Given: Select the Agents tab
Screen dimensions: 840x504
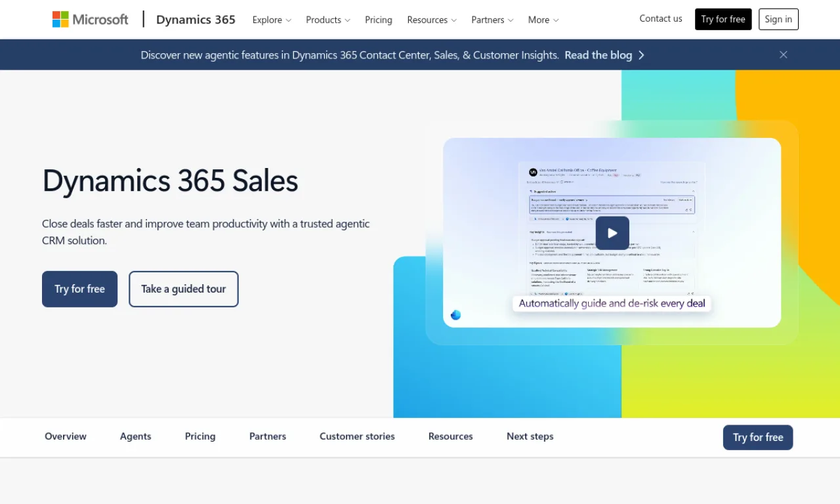Looking at the screenshot, I should 136,436.
